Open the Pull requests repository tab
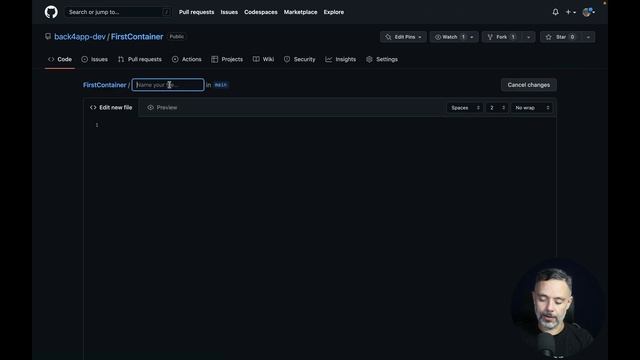The width and height of the screenshot is (640, 360). coord(140,59)
